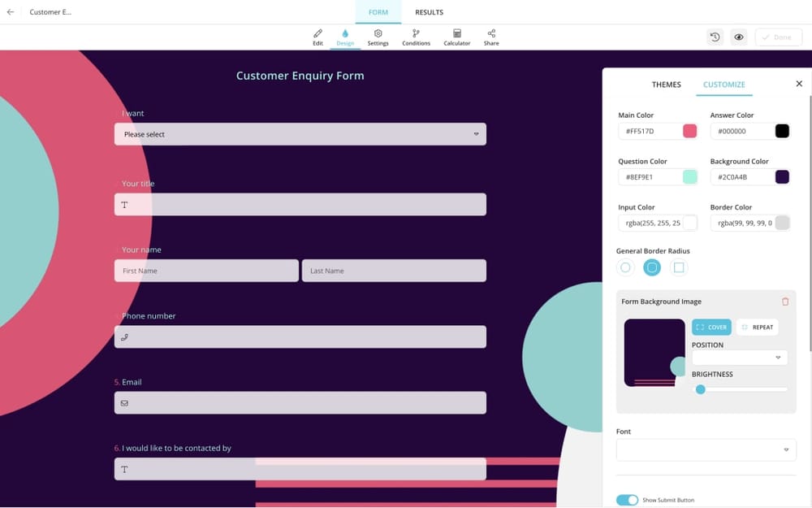Image resolution: width=812 pixels, height=508 pixels.
Task: Switch to the Results tab
Action: pos(429,12)
